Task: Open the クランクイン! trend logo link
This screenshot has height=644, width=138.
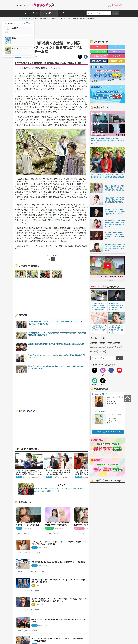Action: point(113,5)
